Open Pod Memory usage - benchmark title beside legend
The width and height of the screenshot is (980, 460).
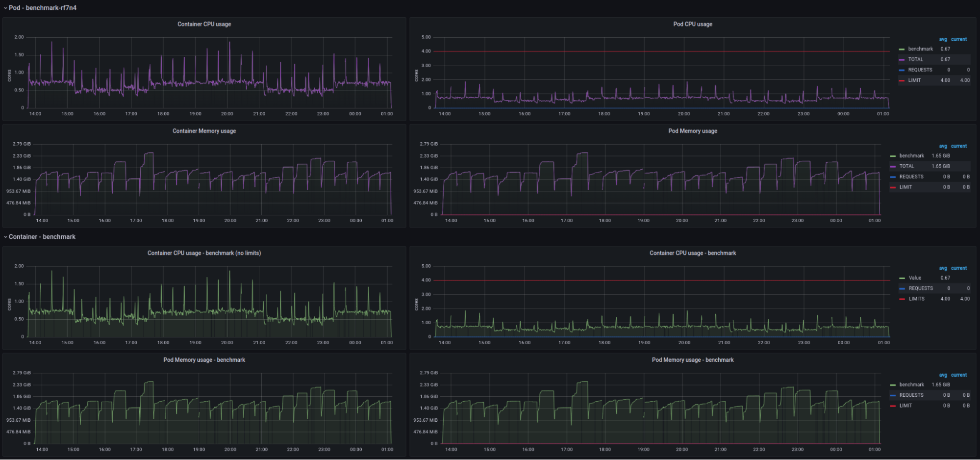(693, 360)
